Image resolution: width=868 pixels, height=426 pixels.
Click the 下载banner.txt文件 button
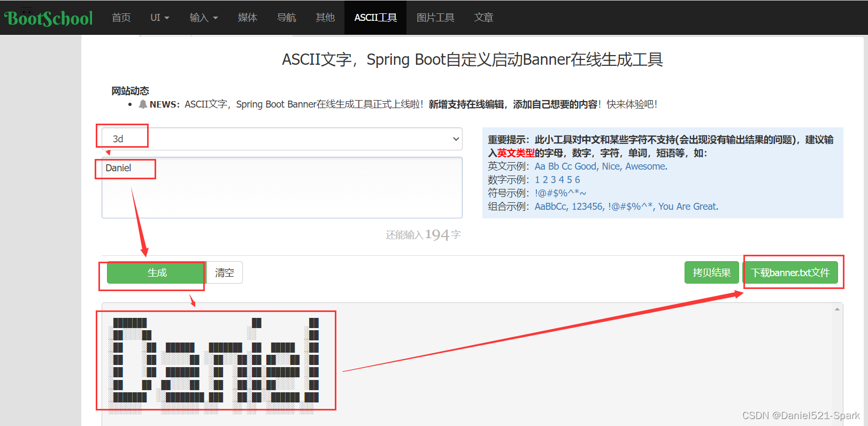[790, 272]
